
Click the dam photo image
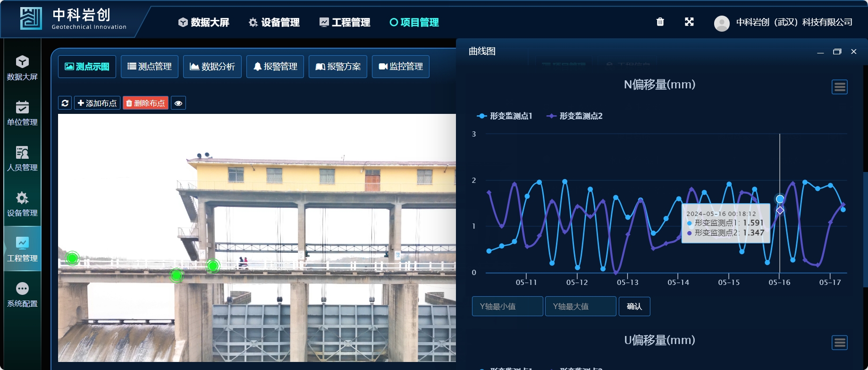coord(257,238)
